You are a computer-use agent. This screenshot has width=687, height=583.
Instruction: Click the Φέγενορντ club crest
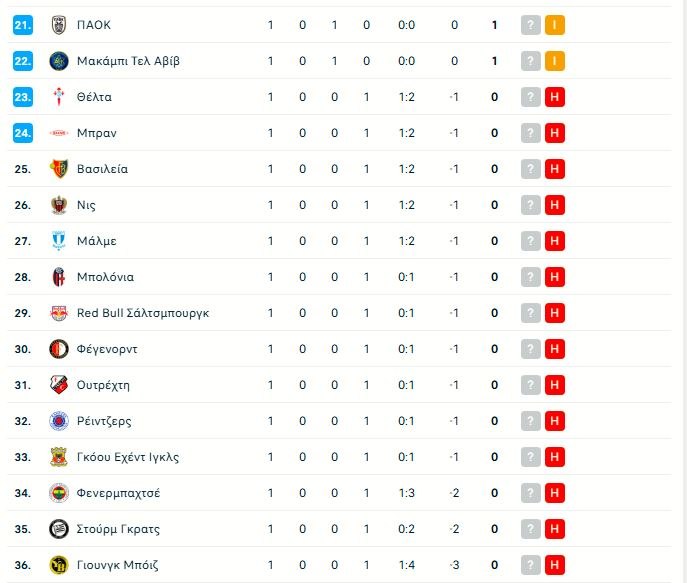pos(58,349)
